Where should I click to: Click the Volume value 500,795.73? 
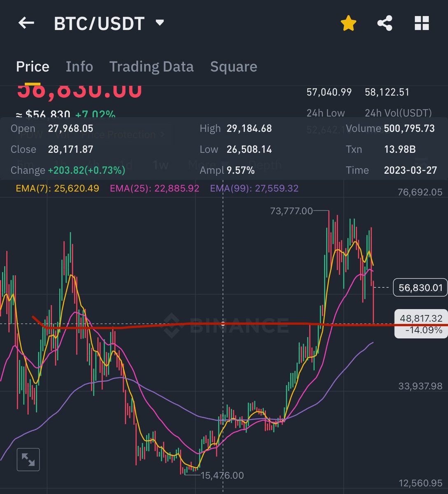pos(409,128)
